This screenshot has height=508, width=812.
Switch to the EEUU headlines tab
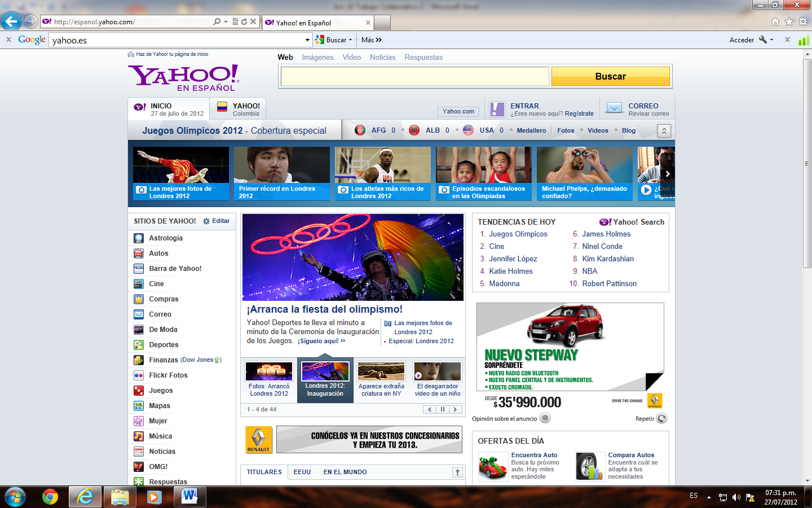302,472
